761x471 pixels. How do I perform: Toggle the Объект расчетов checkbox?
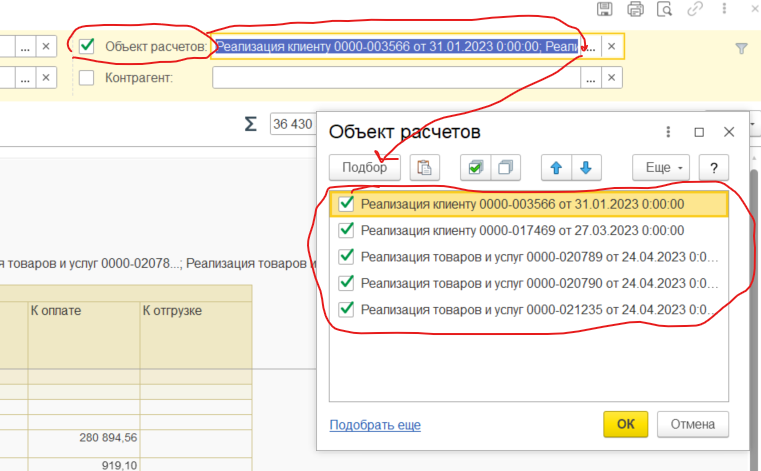pyautogui.click(x=87, y=46)
